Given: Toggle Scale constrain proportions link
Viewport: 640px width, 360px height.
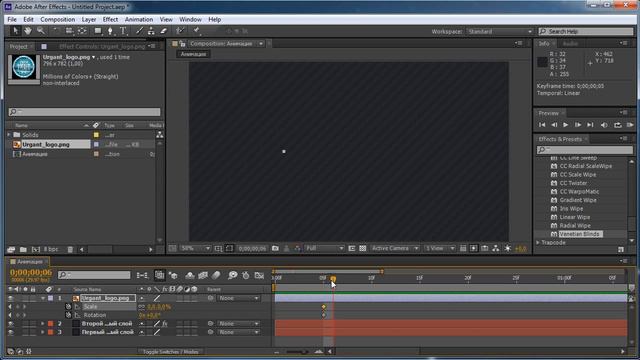Looking at the screenshot, I should tap(142, 307).
